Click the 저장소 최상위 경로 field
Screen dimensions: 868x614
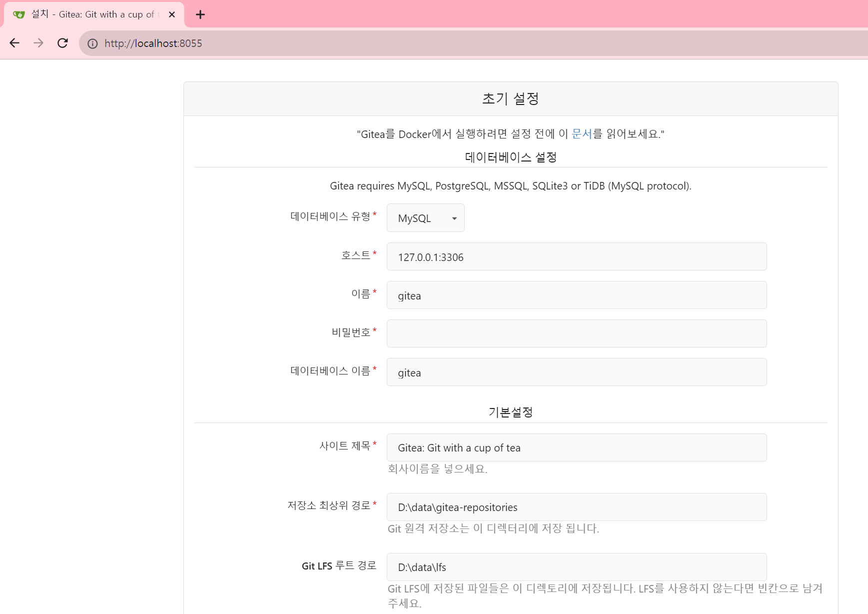(x=577, y=507)
